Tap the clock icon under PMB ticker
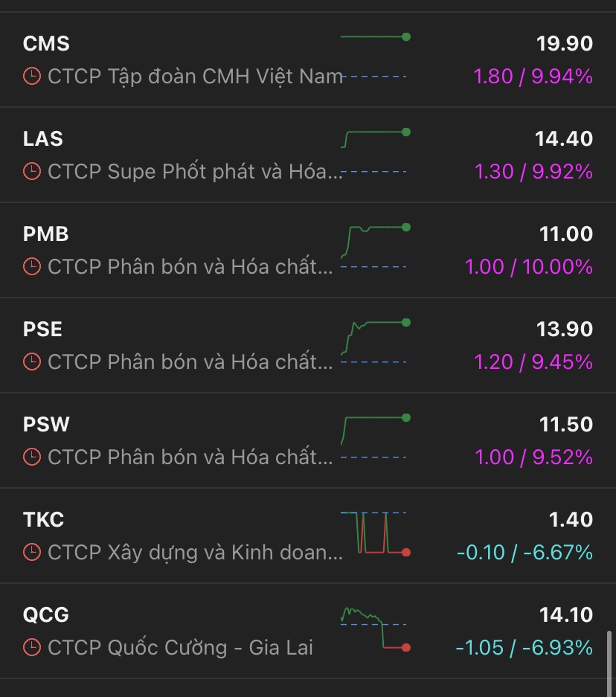Viewport: 616px width, 697px height. tap(32, 266)
